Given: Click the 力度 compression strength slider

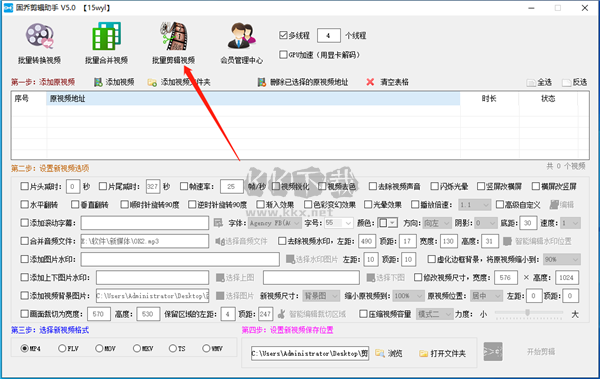Looking at the screenshot, I should click(529, 314).
